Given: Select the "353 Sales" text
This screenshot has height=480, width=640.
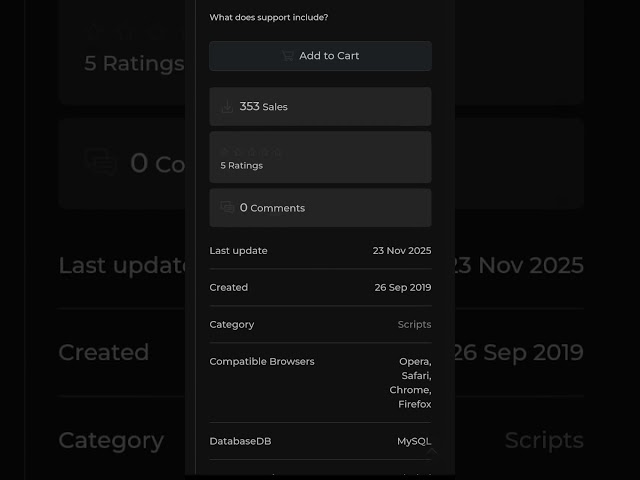Looking at the screenshot, I should [x=264, y=106].
